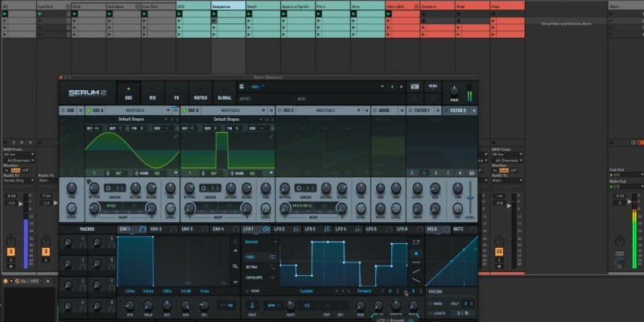Toggle OSC B power button

(184, 110)
